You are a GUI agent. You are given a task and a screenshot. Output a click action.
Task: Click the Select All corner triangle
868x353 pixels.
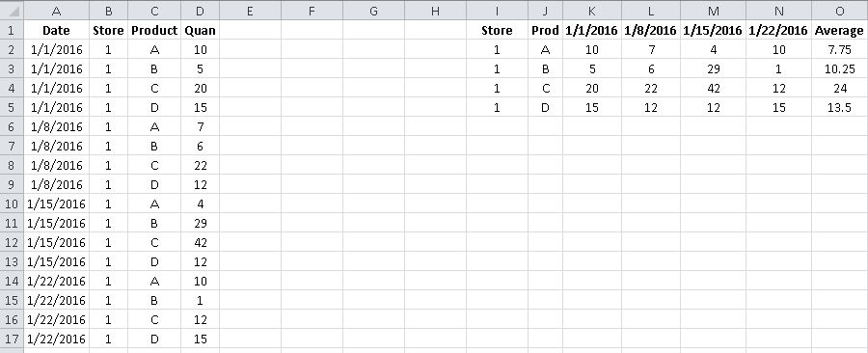12,10
